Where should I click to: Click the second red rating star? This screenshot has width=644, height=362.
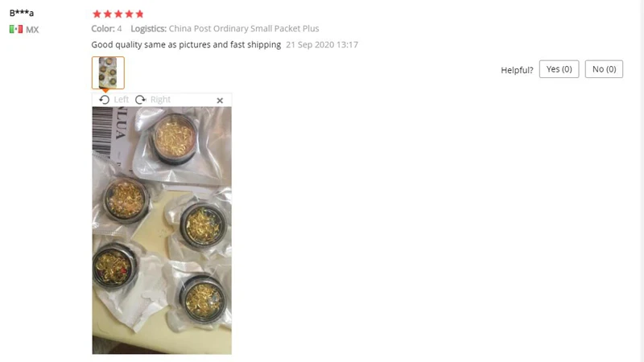pos(108,14)
